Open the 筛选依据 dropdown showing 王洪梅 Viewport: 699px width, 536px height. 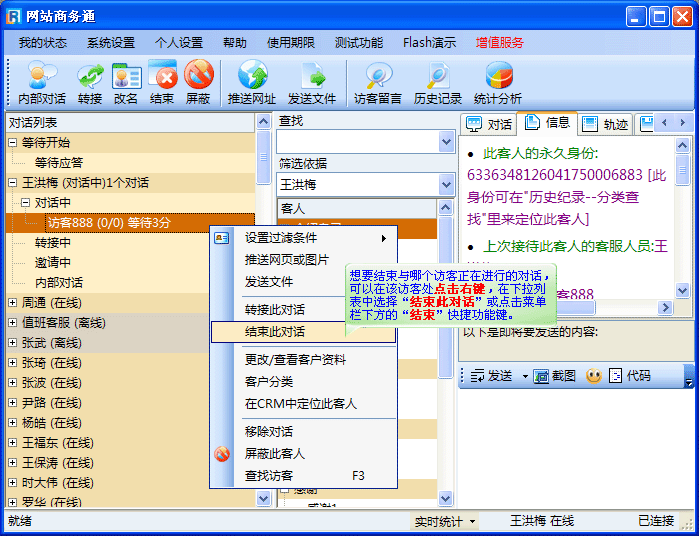(446, 185)
